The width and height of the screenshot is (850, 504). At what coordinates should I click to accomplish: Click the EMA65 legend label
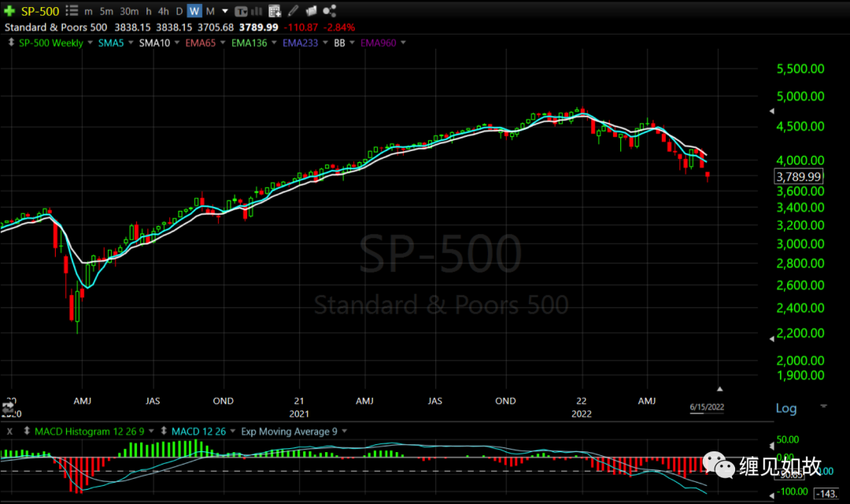tap(201, 42)
